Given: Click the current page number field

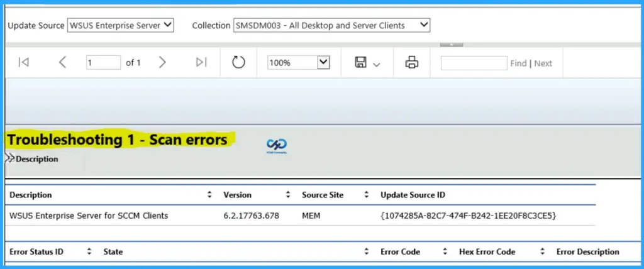Looking at the screenshot, I should 104,62.
